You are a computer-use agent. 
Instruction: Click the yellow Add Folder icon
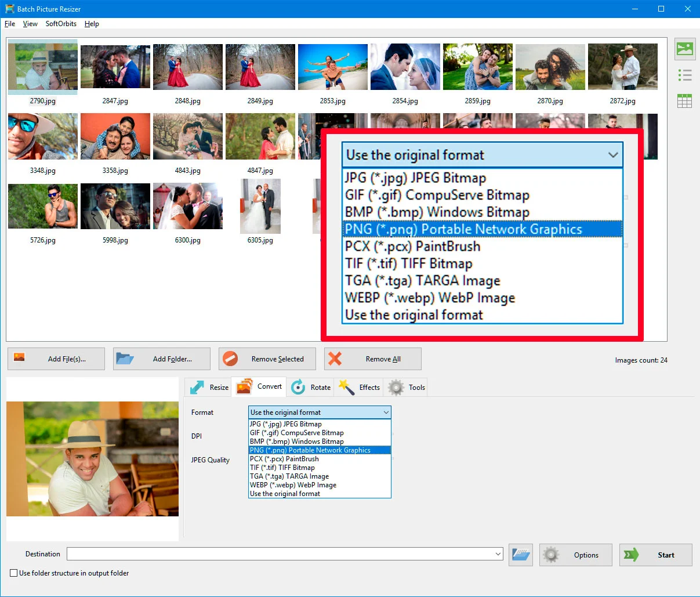tap(125, 358)
